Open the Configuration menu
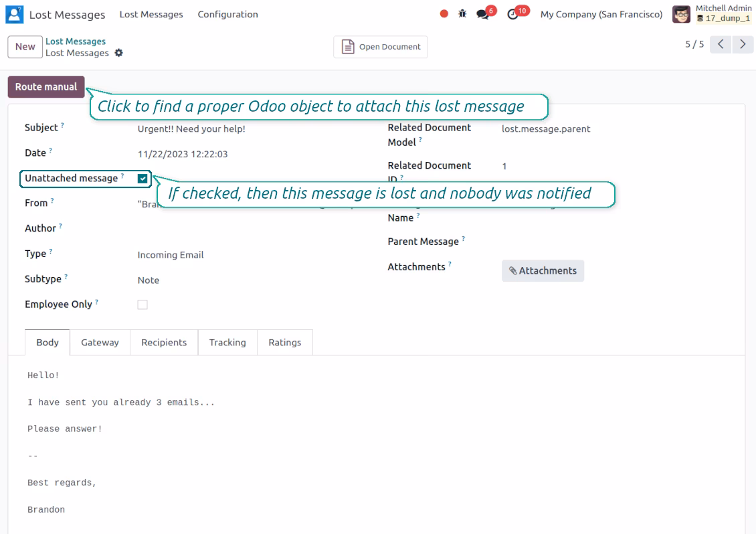Image resolution: width=756 pixels, height=534 pixels. [x=227, y=15]
